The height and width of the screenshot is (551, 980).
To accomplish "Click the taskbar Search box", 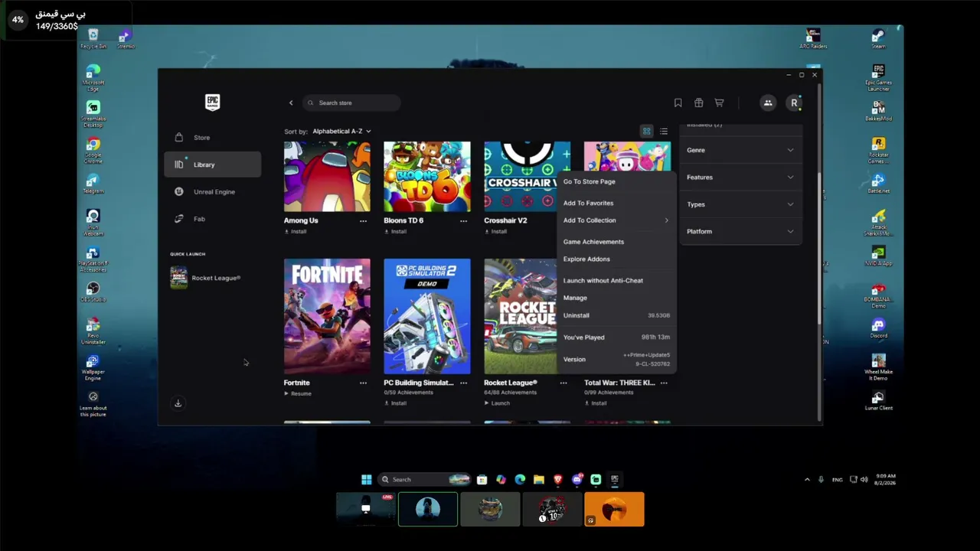I will pos(424,480).
